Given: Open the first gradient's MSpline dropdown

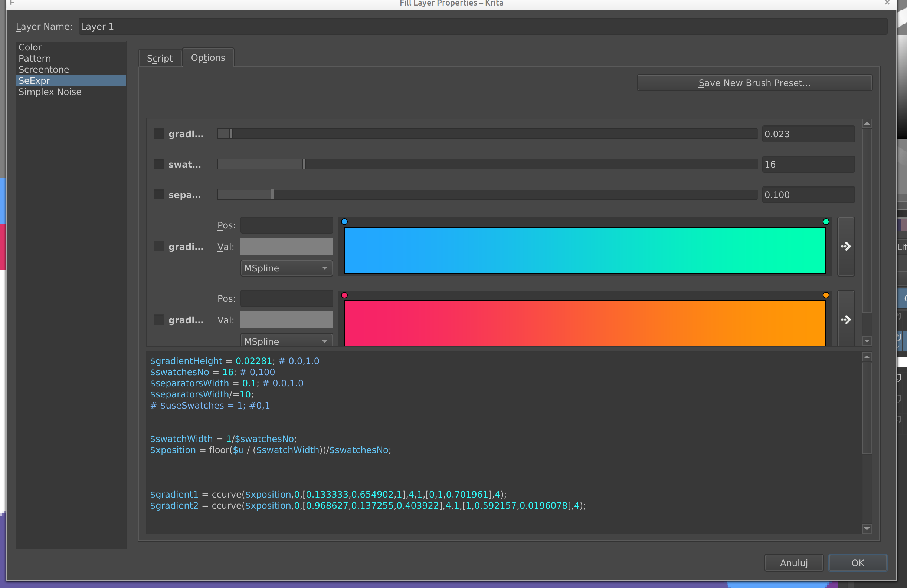Looking at the screenshot, I should pyautogui.click(x=286, y=268).
